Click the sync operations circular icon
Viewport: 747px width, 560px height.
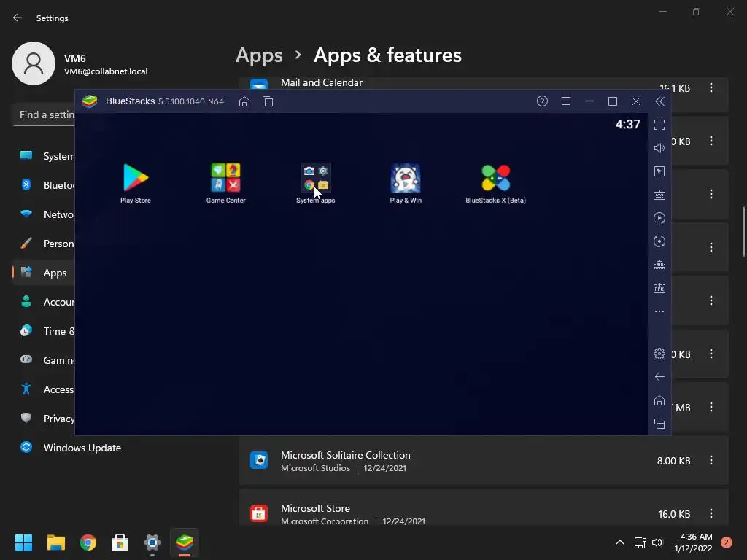(659, 241)
